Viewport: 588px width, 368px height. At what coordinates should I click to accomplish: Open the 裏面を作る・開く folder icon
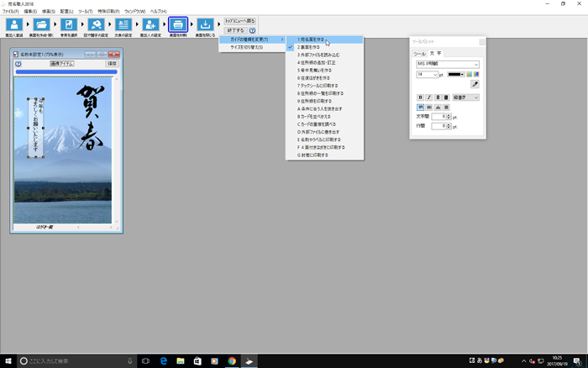(41, 25)
